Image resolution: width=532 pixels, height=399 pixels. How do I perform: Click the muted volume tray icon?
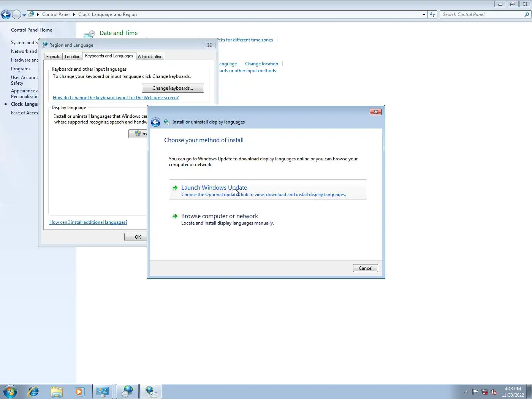(494, 392)
